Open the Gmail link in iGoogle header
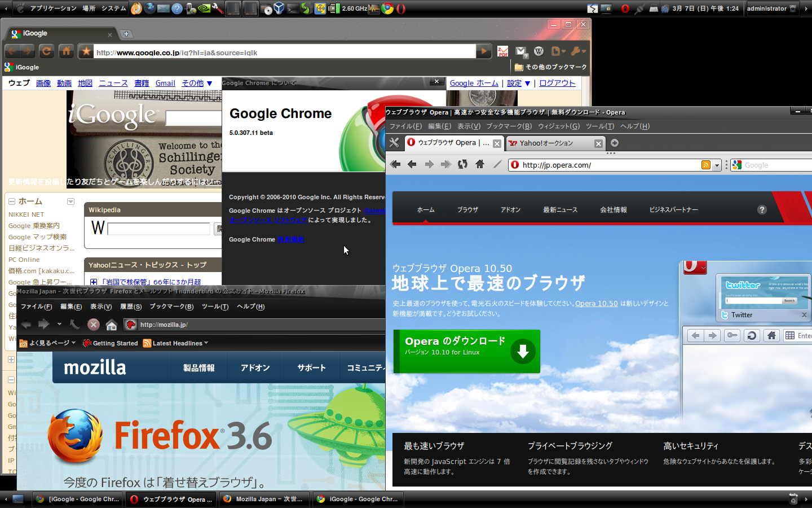This screenshot has height=508, width=812. coord(165,83)
